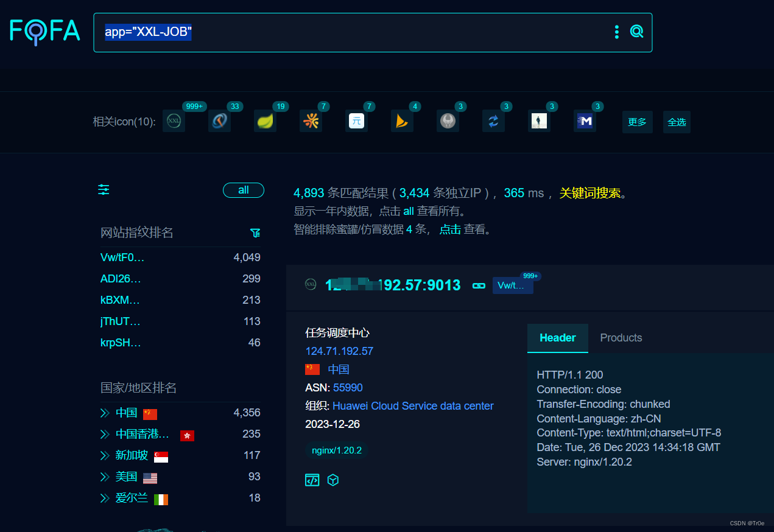
Task: Click the 'HTTP/1.1 200' header line
Action: (570, 375)
